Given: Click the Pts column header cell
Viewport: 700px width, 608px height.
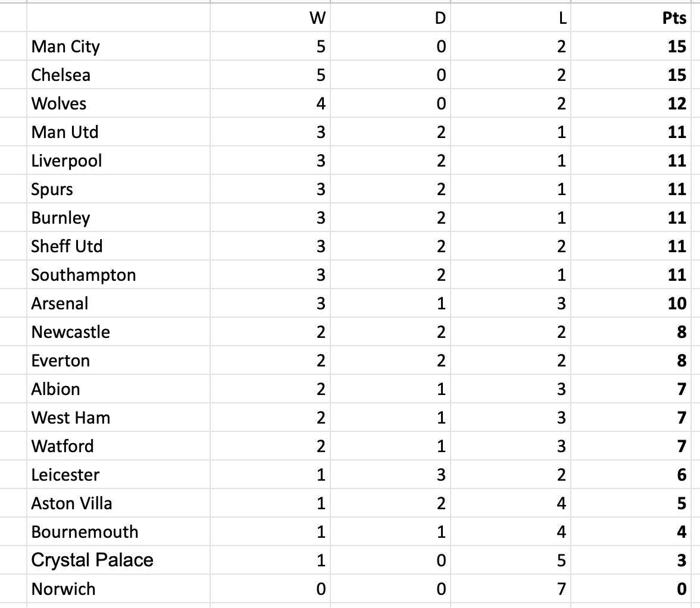Looking at the screenshot, I should pos(631,17).
